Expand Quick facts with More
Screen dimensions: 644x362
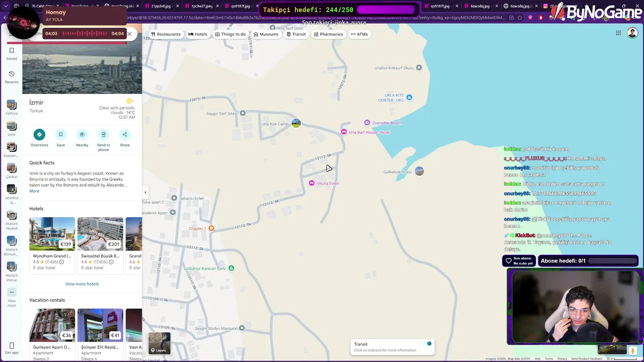coord(34,191)
